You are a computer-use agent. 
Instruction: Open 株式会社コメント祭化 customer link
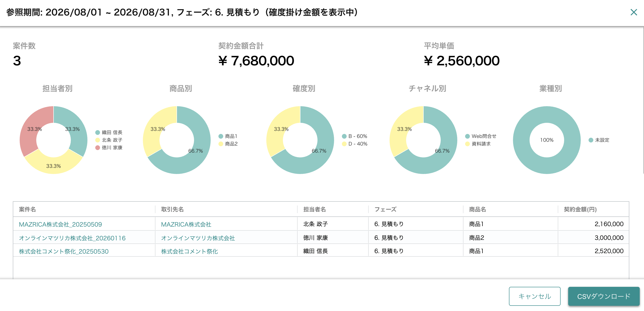point(190,251)
